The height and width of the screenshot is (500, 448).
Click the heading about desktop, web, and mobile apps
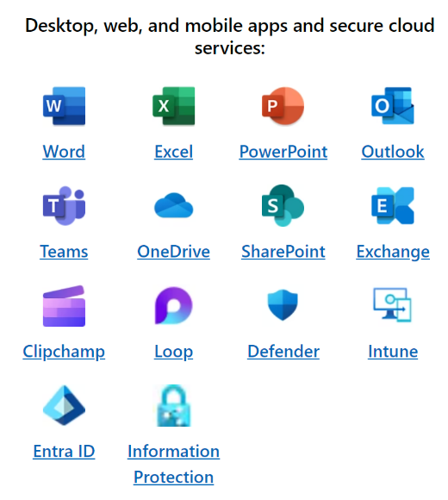230,37
